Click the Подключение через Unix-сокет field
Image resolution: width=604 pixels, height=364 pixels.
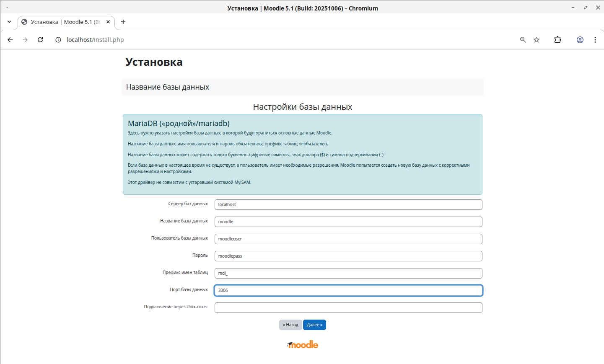click(348, 307)
